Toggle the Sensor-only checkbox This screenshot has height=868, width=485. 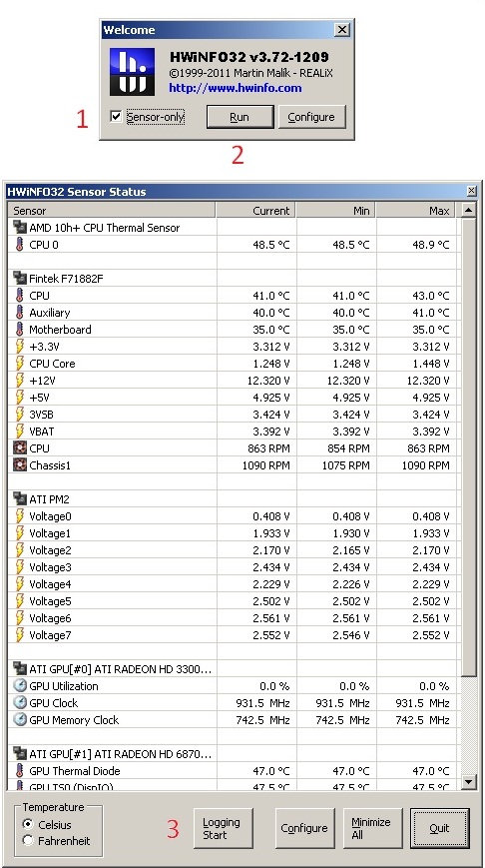coord(116,117)
